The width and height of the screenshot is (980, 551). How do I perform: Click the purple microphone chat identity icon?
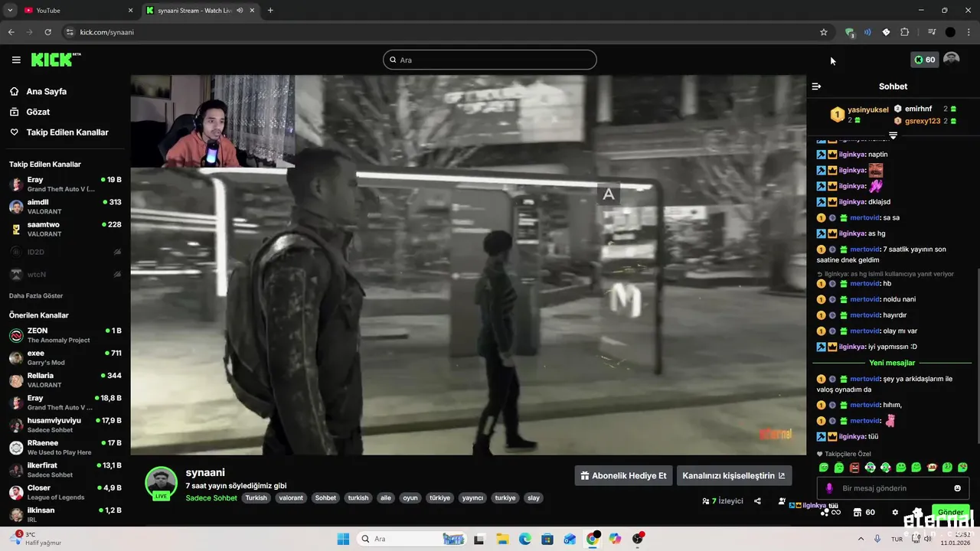click(829, 488)
